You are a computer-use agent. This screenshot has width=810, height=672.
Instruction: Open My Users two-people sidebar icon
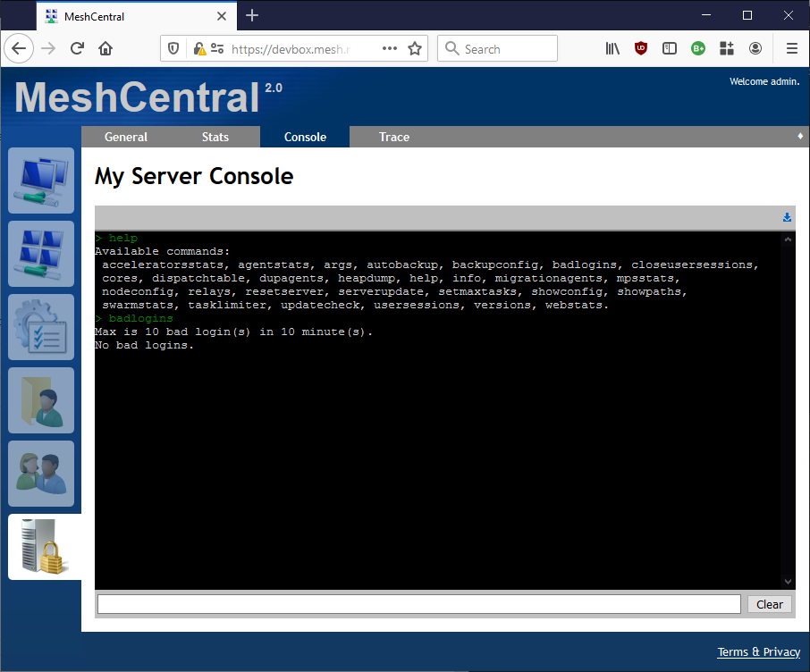[x=41, y=474]
